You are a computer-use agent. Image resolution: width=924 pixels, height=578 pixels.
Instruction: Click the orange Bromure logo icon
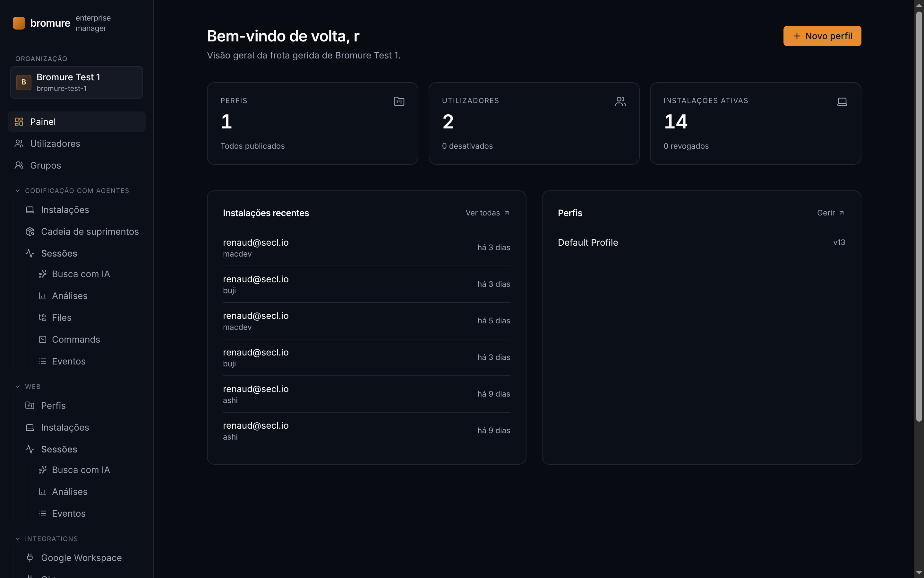point(19,23)
